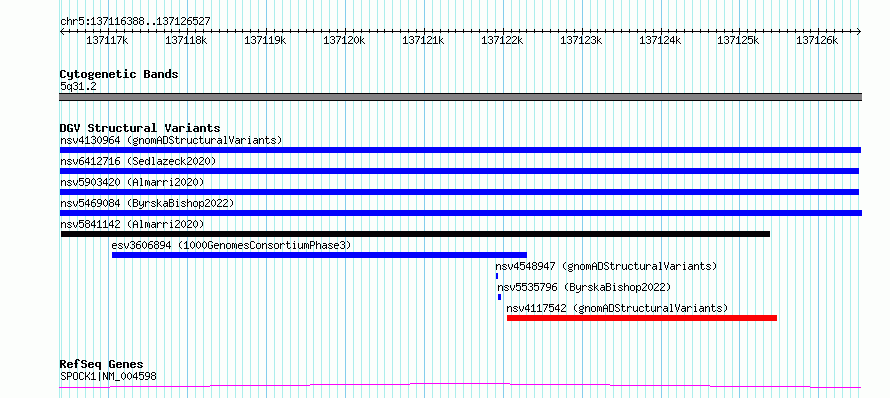The height and width of the screenshot is (398, 890).
Task: Click the nsv5469084 ByrskaBishop2022 blue bar
Action: (461, 213)
